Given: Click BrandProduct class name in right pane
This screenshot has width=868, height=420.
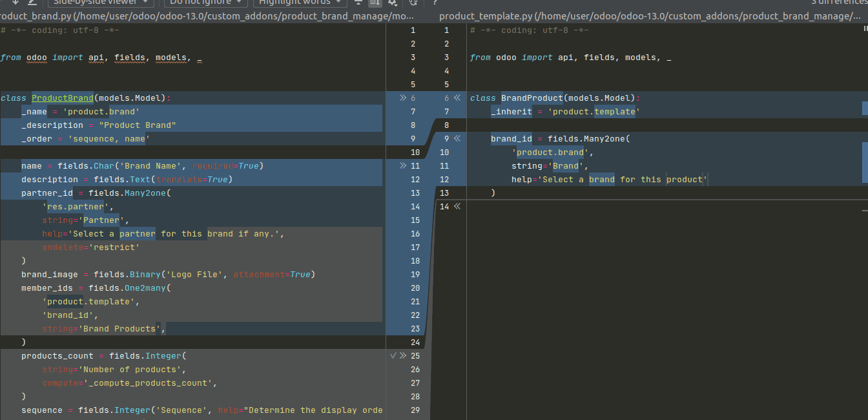Looking at the screenshot, I should 532,98.
